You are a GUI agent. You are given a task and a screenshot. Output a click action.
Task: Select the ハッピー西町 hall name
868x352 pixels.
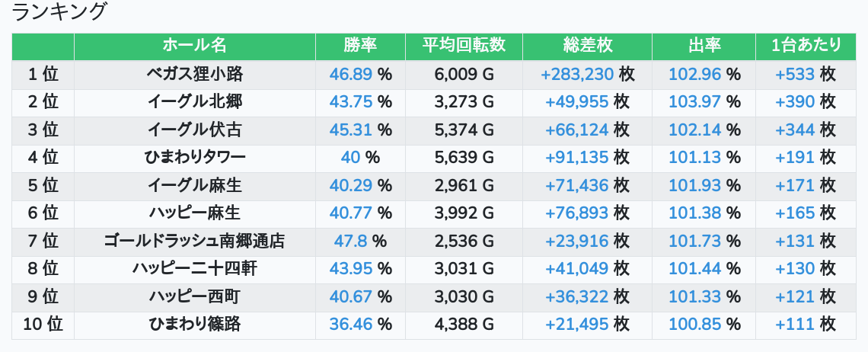(195, 296)
